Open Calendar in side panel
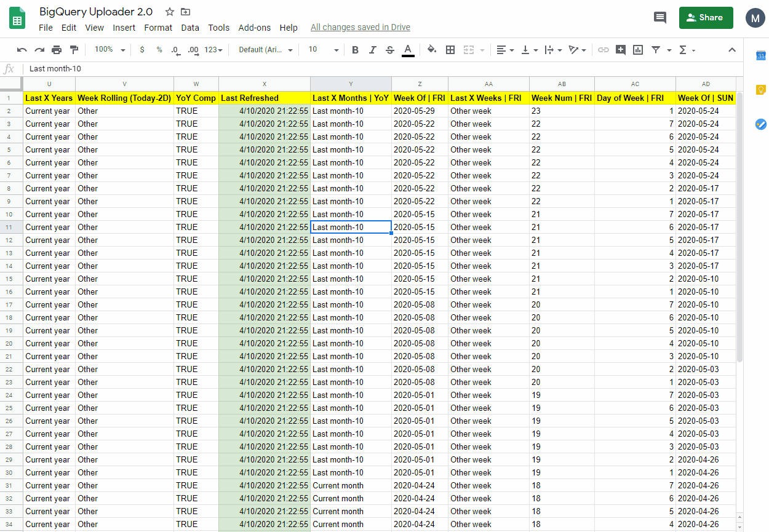 tap(760, 56)
